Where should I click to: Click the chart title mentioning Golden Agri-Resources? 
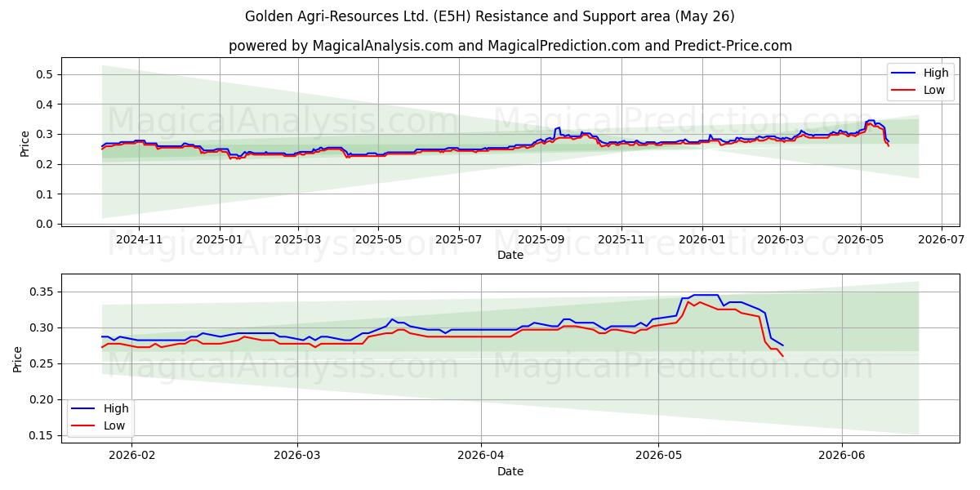click(490, 16)
